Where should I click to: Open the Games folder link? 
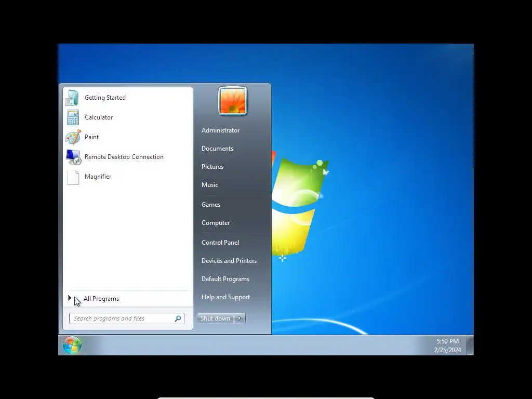coord(211,205)
